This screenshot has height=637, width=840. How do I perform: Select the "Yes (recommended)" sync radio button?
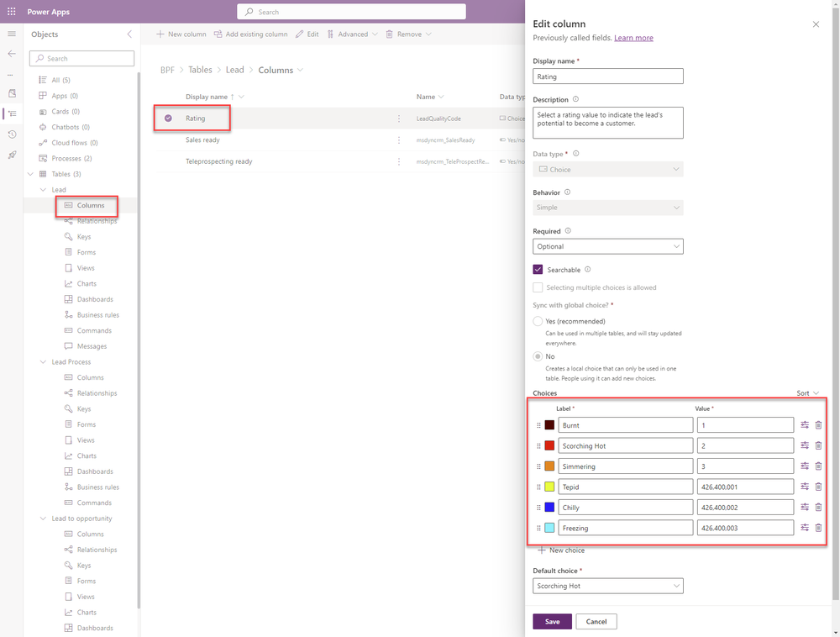point(538,321)
